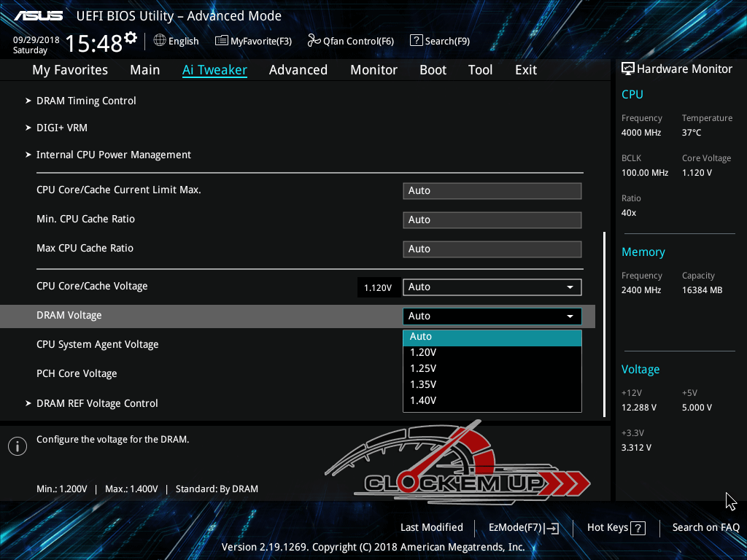Click the Min. CPU Cache Ratio field
The height and width of the screenshot is (560, 747).
point(492,219)
